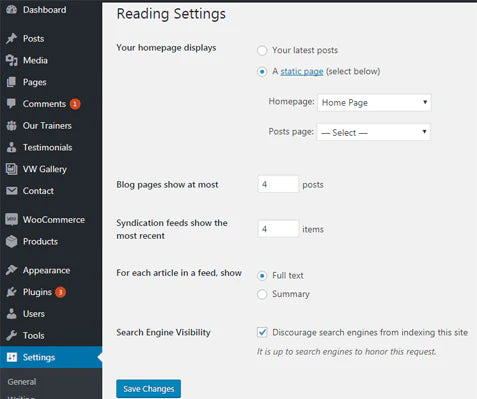
Task: Open the Homepage dropdown showing Home Page
Action: 374,103
